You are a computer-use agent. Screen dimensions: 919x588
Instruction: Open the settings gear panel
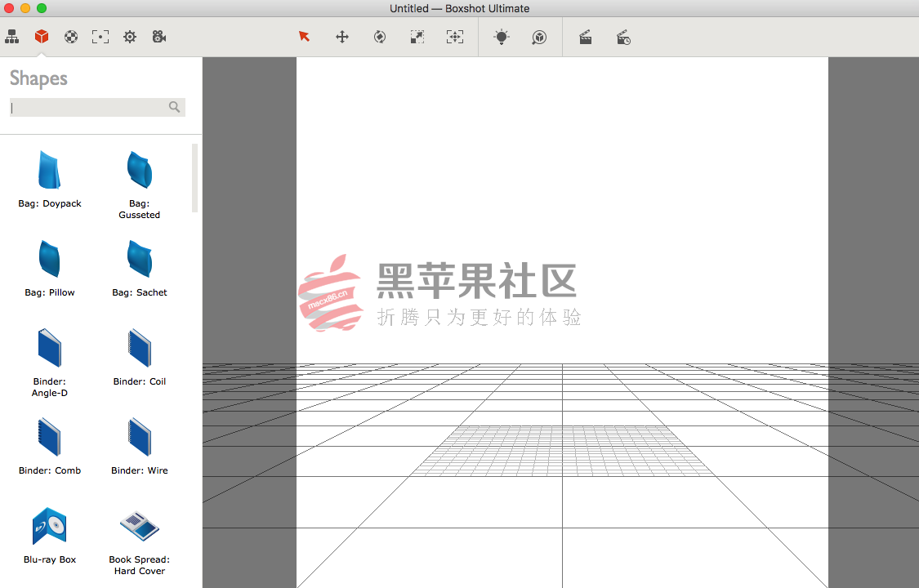click(x=130, y=37)
